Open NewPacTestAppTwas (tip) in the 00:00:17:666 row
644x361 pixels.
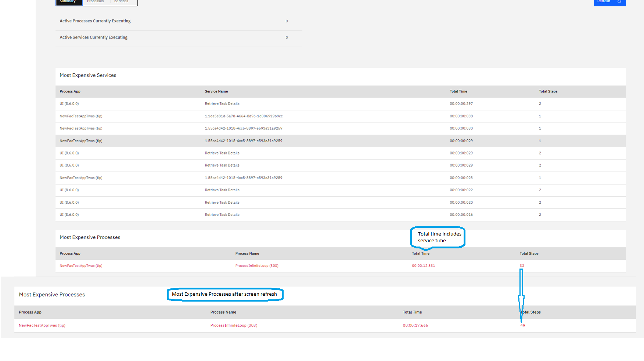tap(42, 326)
